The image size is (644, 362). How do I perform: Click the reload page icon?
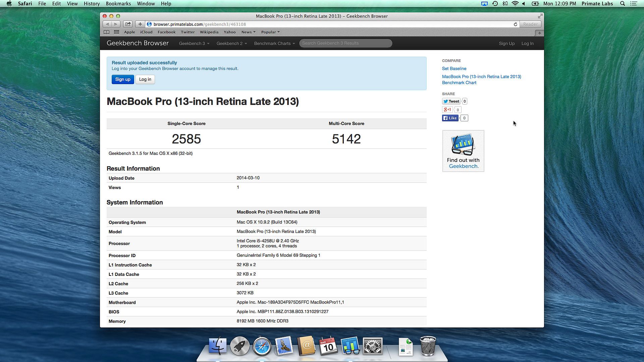[x=515, y=24]
